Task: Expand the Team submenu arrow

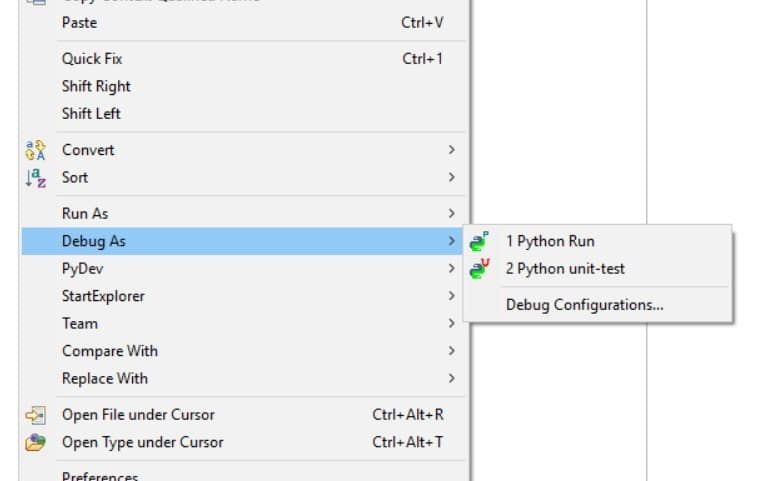Action: (x=451, y=323)
